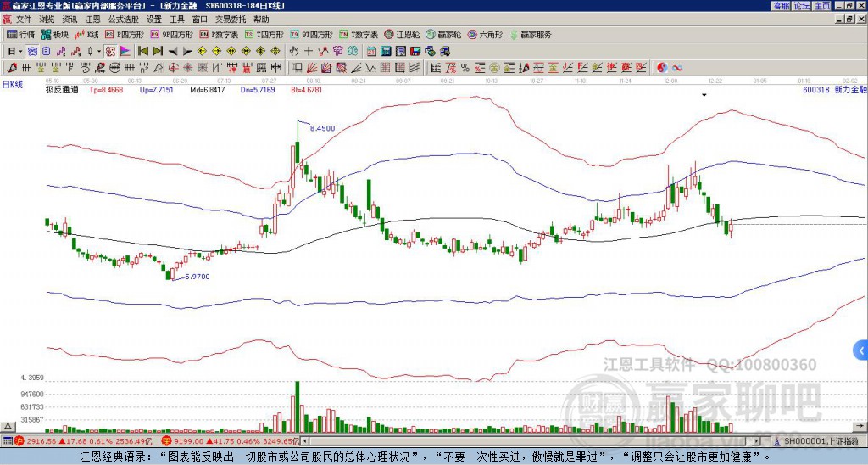Viewport: 868px width, 465px height.
Task: Click the red pen drawing tool icon
Action: (x=12, y=68)
